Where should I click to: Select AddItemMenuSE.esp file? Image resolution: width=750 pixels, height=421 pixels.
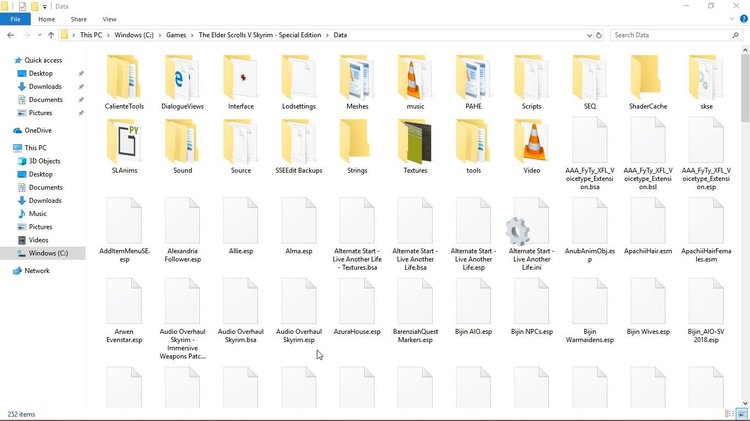pos(124,231)
